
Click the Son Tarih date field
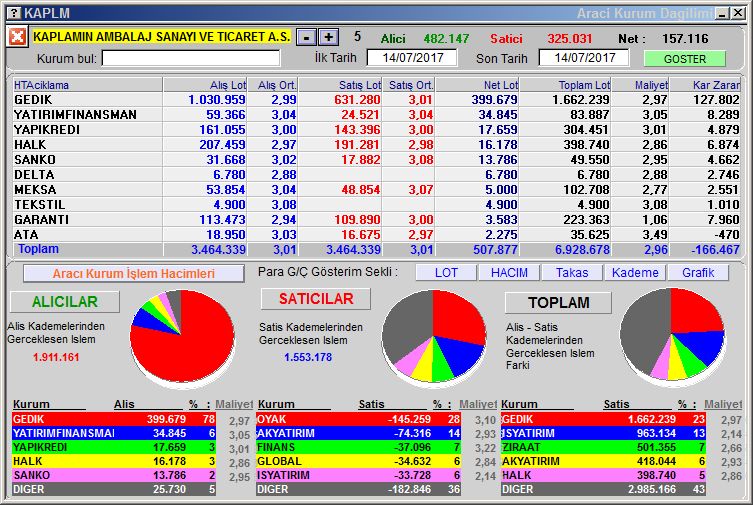(584, 58)
